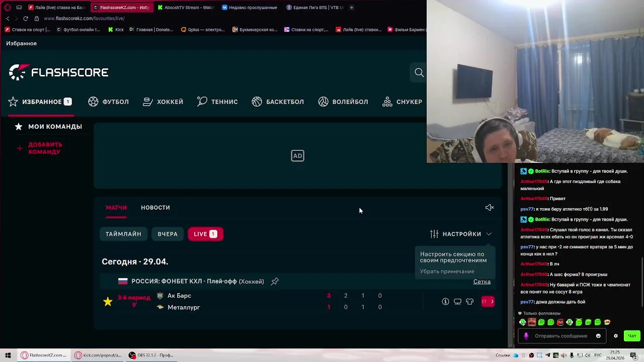Open chat settings gear

[x=615, y=336]
